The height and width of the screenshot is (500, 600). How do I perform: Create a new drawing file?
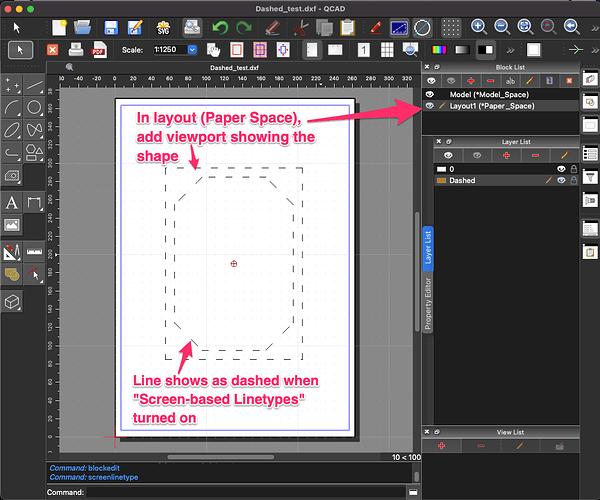click(59, 28)
